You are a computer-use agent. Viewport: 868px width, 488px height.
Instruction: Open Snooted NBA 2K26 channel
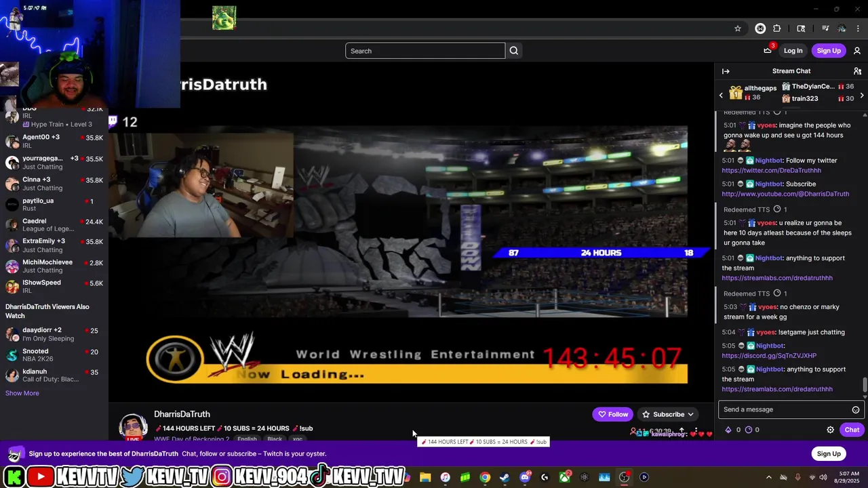click(x=54, y=355)
